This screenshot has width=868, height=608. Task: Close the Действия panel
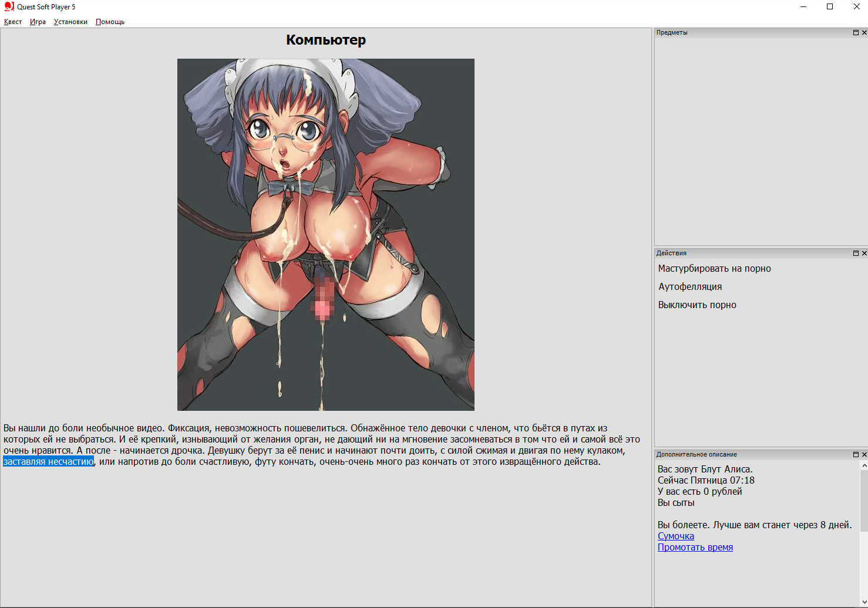[x=864, y=254]
